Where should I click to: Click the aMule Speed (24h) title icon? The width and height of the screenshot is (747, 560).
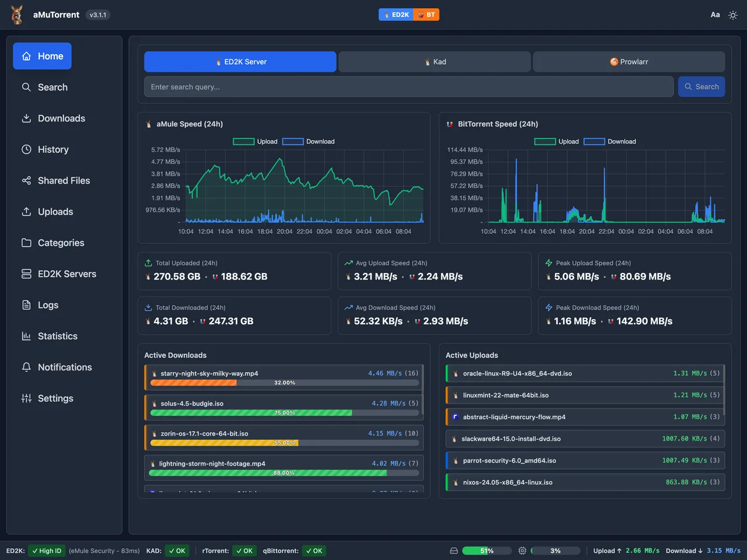click(149, 124)
